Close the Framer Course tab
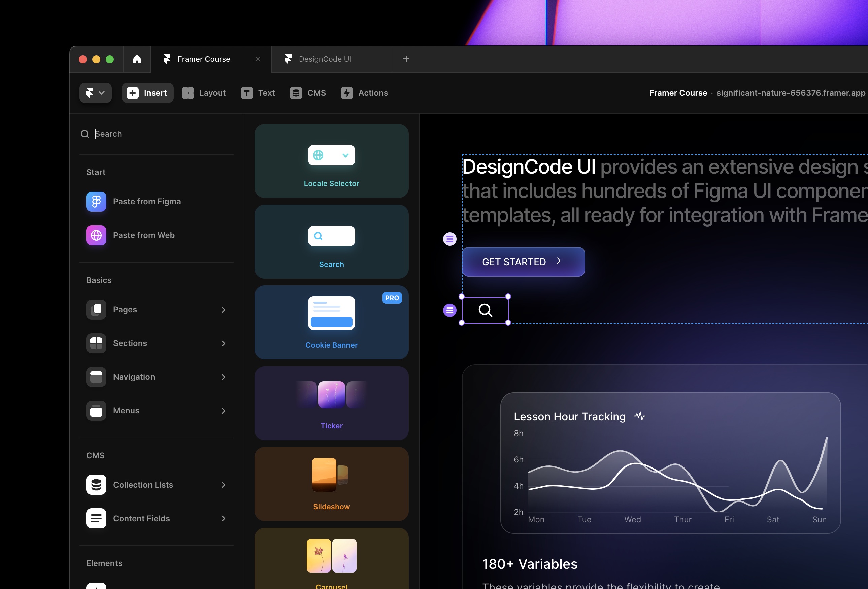 point(258,59)
